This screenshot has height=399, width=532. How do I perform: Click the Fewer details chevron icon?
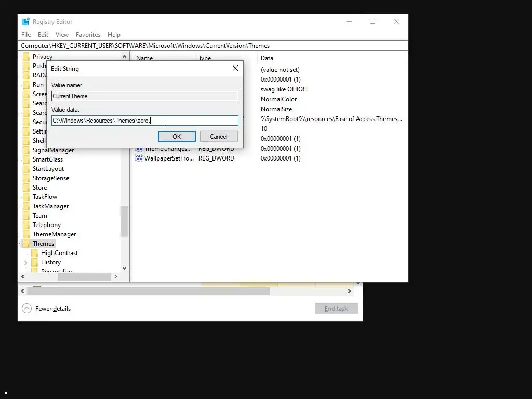[x=26, y=309]
